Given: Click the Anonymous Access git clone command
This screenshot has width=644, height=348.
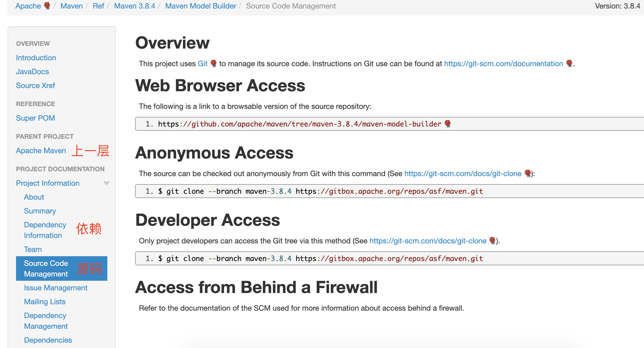Looking at the screenshot, I should point(321,191).
